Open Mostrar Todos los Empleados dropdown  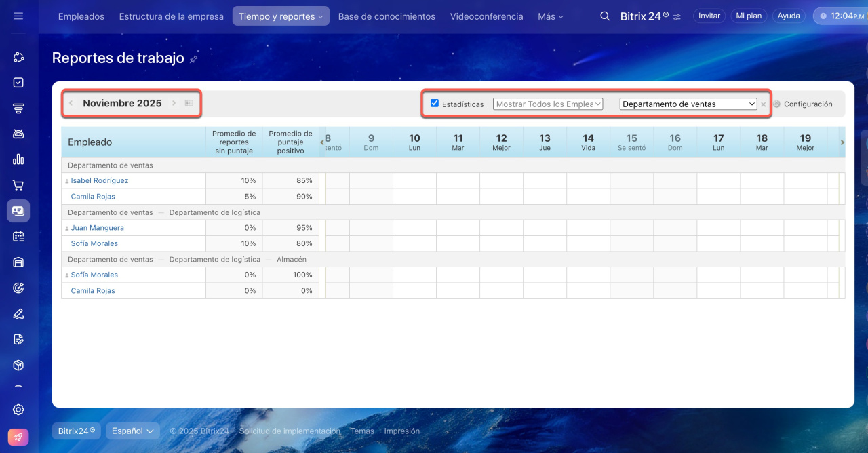click(x=548, y=104)
